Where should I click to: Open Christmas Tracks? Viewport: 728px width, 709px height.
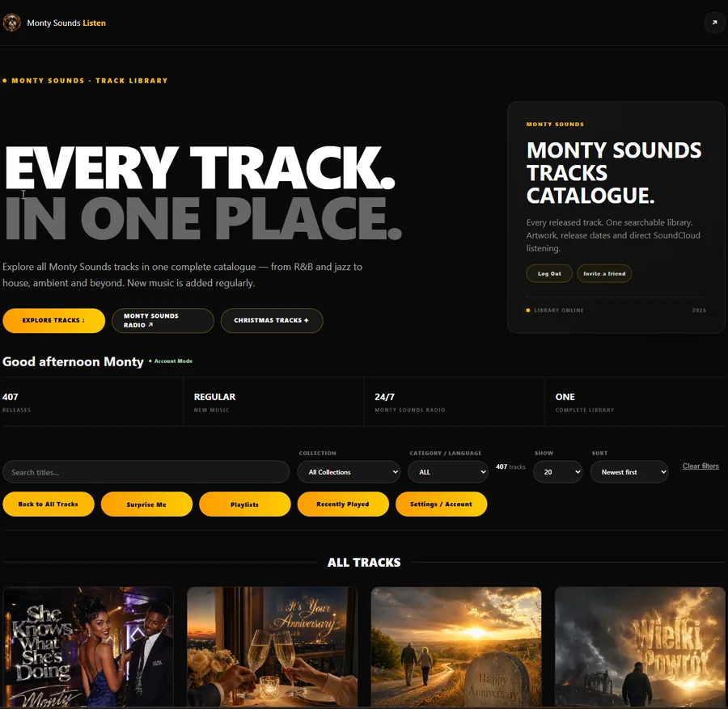coord(272,321)
